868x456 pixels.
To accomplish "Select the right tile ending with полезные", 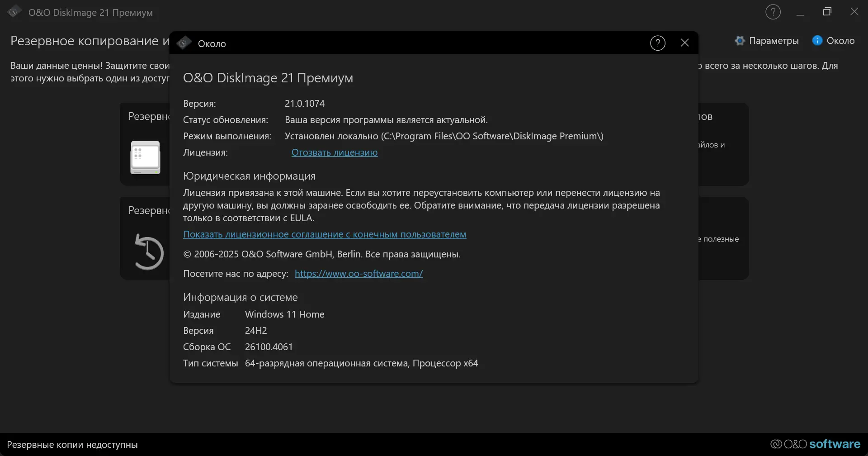I will pos(723,238).
